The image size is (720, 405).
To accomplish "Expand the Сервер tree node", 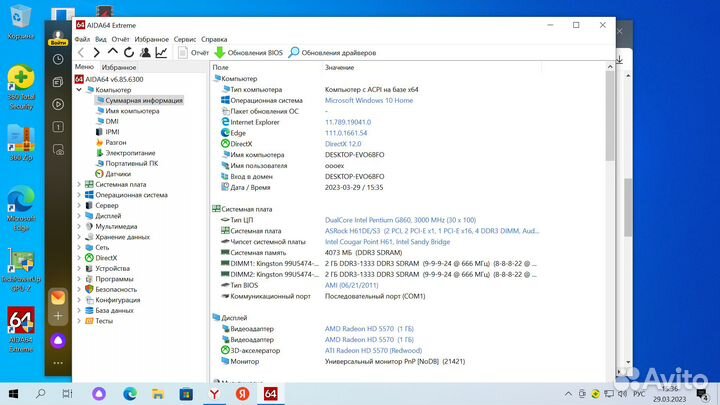I will point(79,206).
